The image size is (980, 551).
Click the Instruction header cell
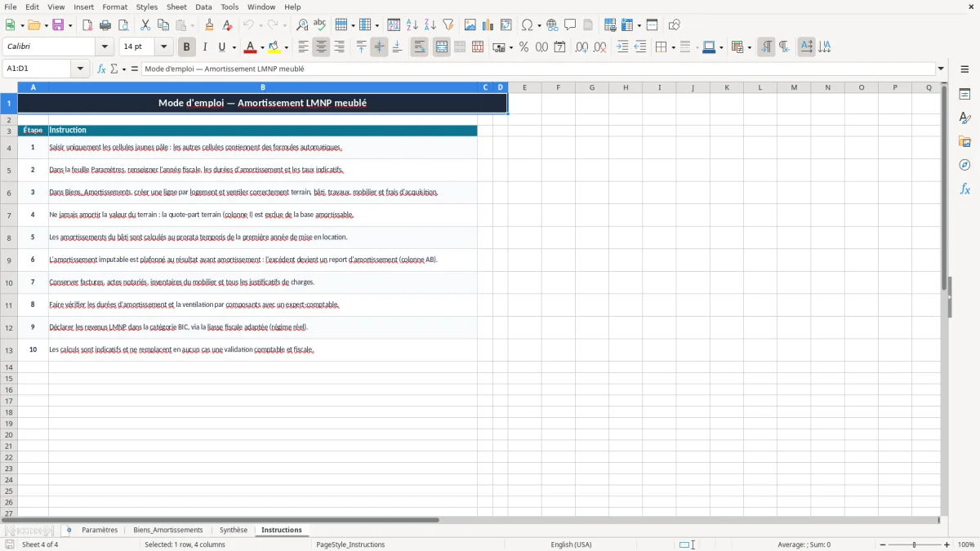click(x=263, y=130)
